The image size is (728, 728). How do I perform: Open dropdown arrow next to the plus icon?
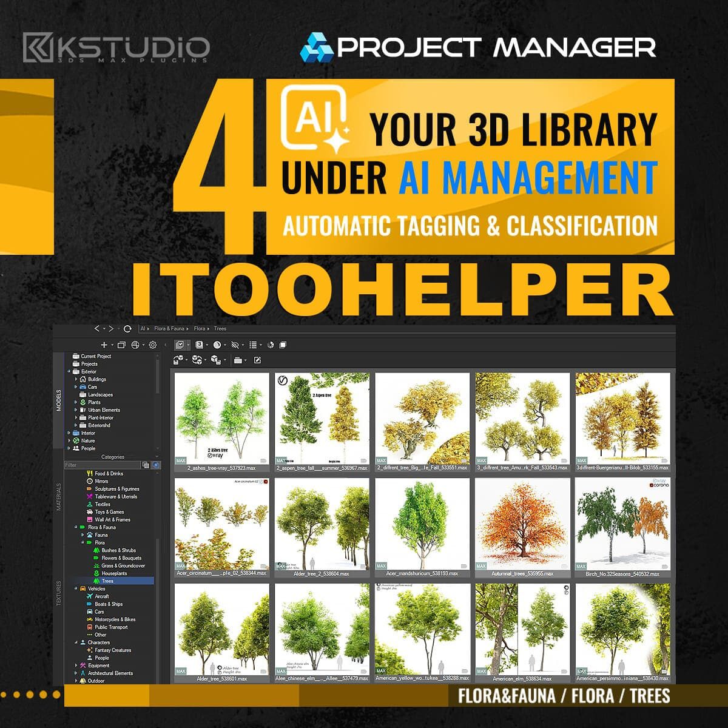(112, 345)
